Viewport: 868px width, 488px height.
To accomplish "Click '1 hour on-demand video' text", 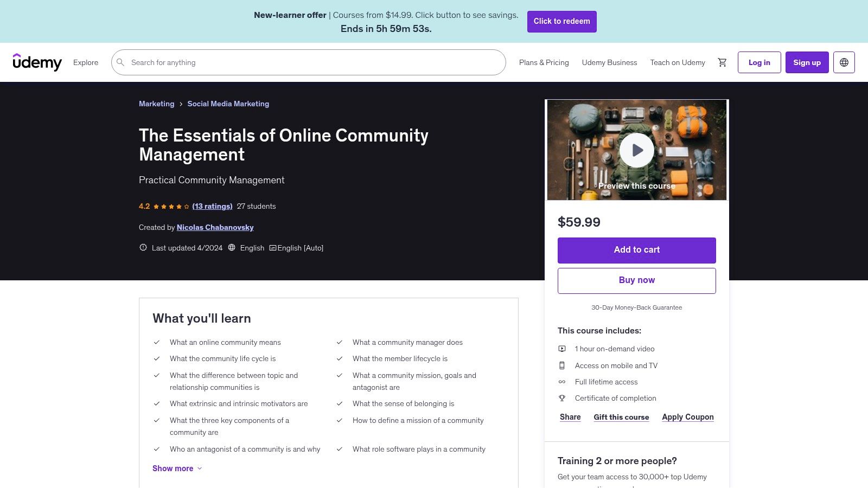I will pos(615,349).
